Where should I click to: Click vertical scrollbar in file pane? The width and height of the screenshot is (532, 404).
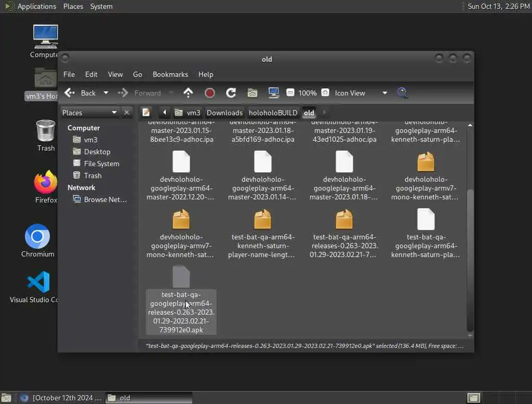470,260
